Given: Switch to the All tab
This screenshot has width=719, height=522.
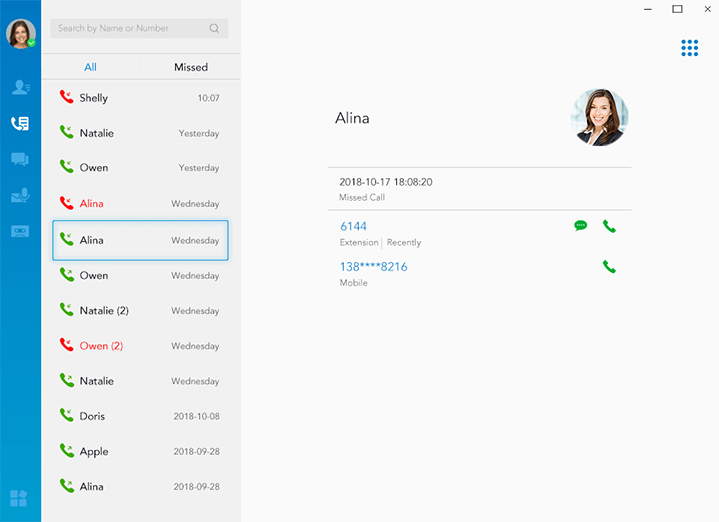Looking at the screenshot, I should pyautogui.click(x=91, y=67).
